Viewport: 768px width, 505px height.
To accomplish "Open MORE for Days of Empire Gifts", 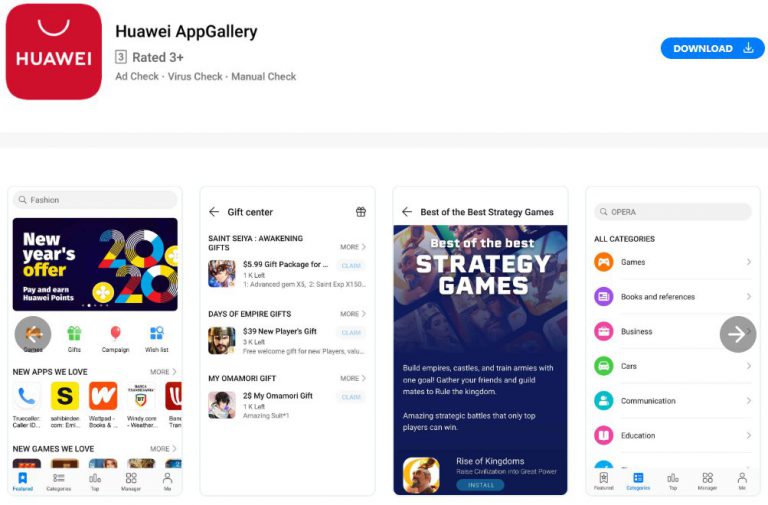I will click(x=353, y=314).
